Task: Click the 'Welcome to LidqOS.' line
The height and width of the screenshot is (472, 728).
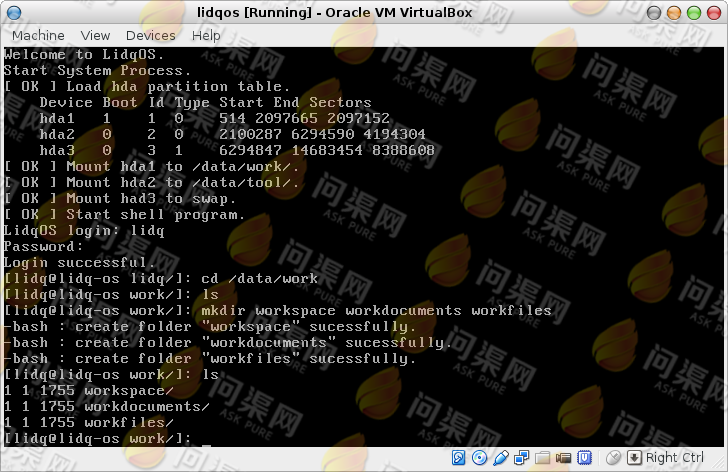Action: click(x=84, y=55)
